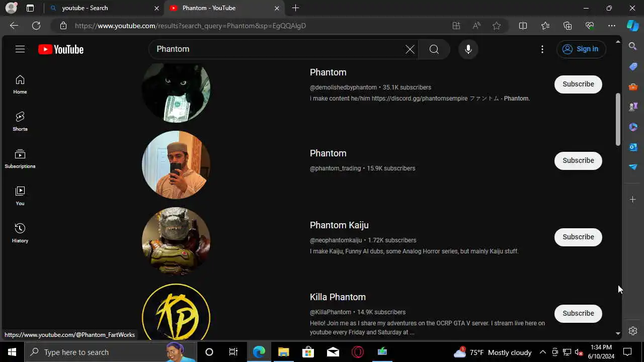The height and width of the screenshot is (362, 644).
Task: Open Edge Settings and more menu
Action: pos(612,26)
